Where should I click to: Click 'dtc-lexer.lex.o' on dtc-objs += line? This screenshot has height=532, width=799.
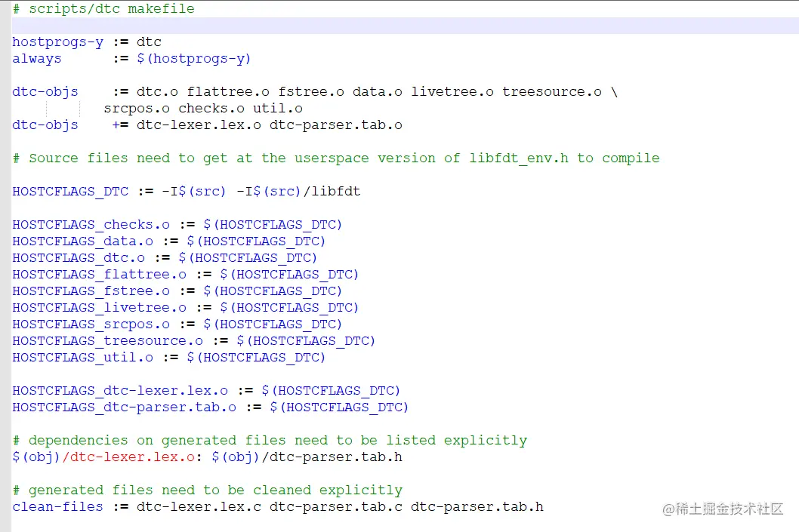pyautogui.click(x=199, y=125)
